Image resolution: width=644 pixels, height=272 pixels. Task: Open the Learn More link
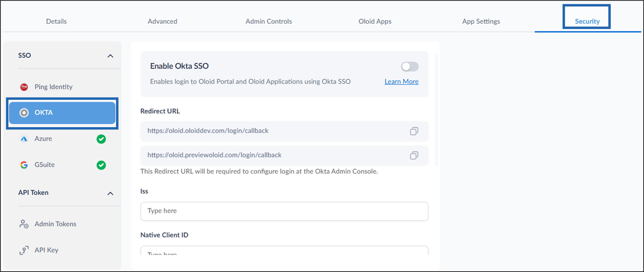pyautogui.click(x=401, y=81)
